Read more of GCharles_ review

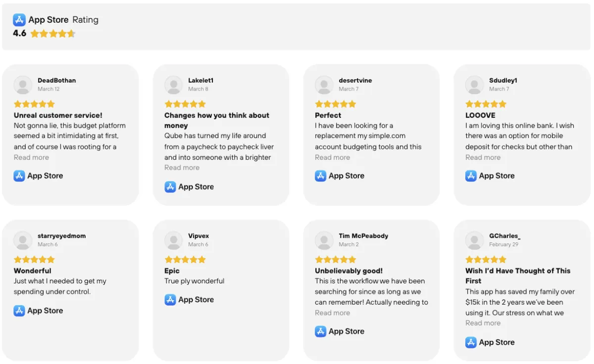coord(483,323)
